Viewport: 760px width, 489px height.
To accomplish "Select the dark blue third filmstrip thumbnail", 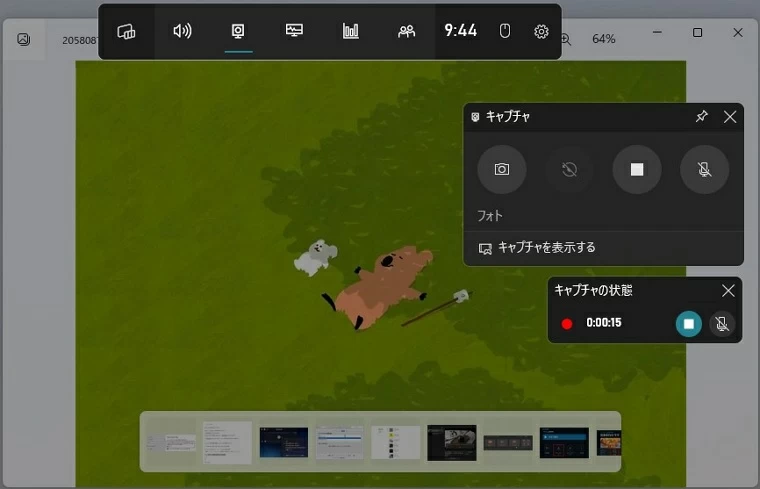I will point(284,442).
